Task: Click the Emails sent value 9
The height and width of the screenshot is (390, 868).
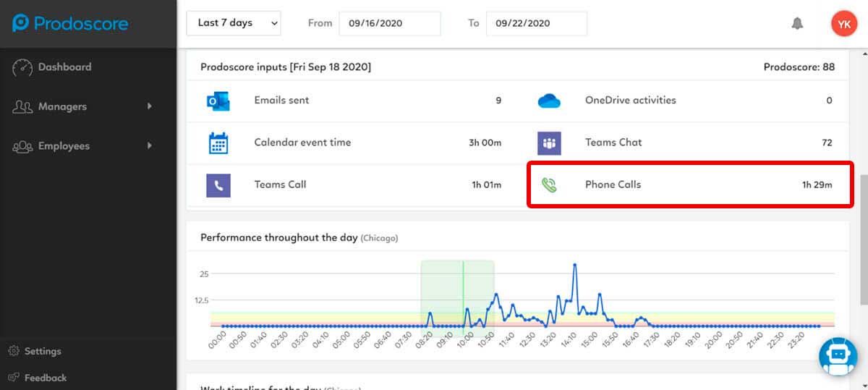Action: coord(498,101)
